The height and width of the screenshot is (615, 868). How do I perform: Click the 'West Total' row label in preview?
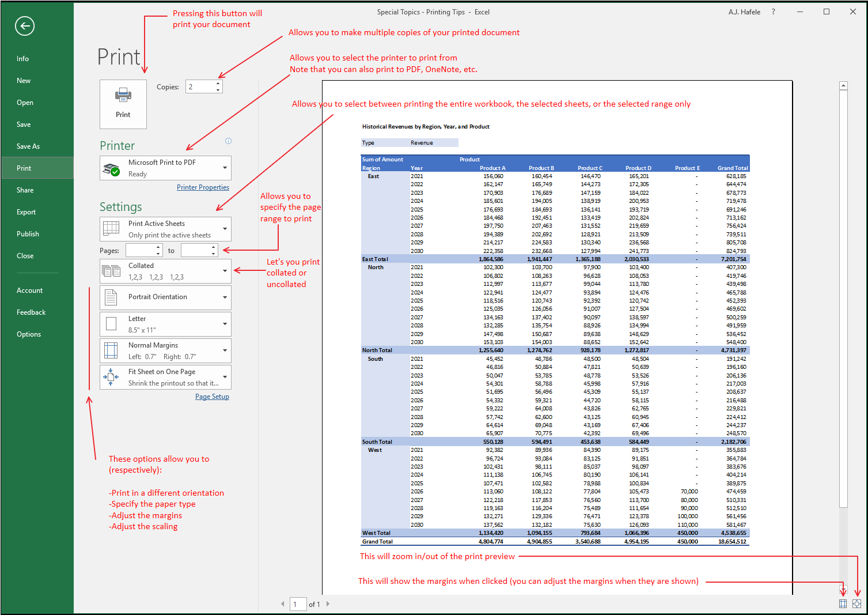[376, 533]
